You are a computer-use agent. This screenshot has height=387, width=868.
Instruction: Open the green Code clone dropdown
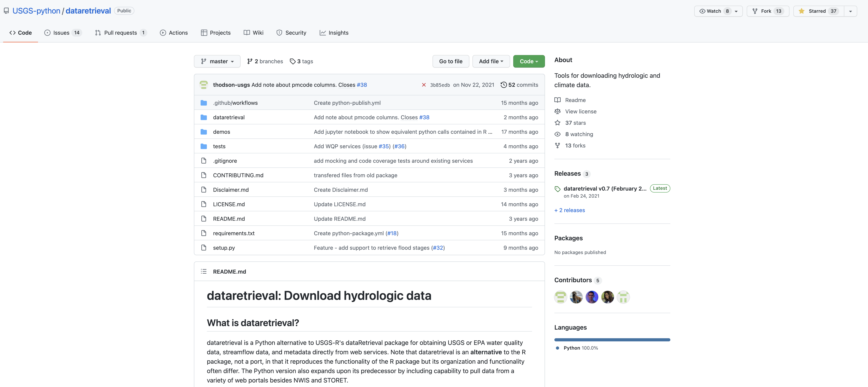click(529, 61)
